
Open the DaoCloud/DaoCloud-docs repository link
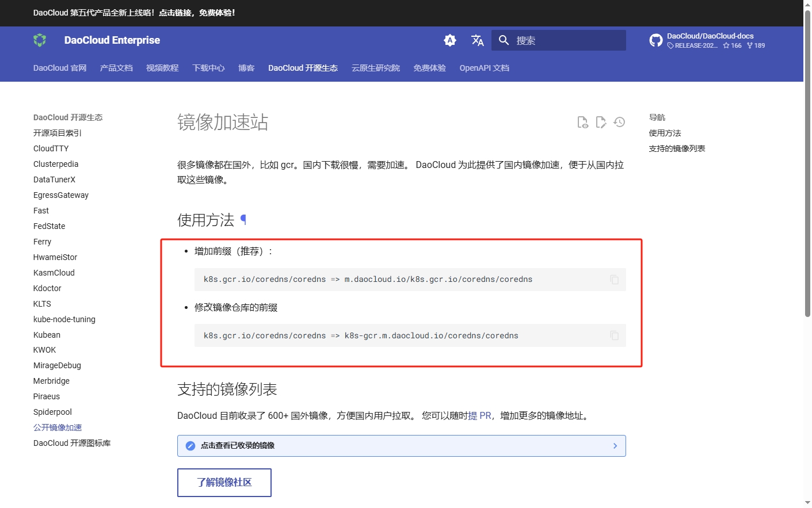click(710, 36)
